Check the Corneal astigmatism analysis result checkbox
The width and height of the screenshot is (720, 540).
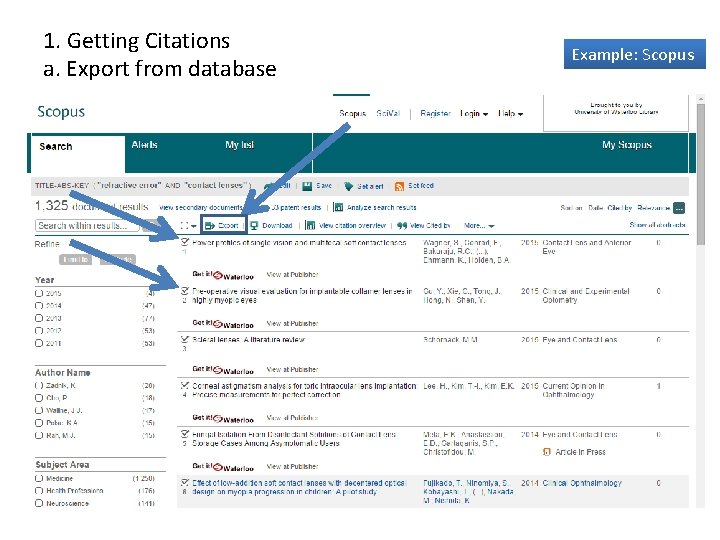click(185, 385)
